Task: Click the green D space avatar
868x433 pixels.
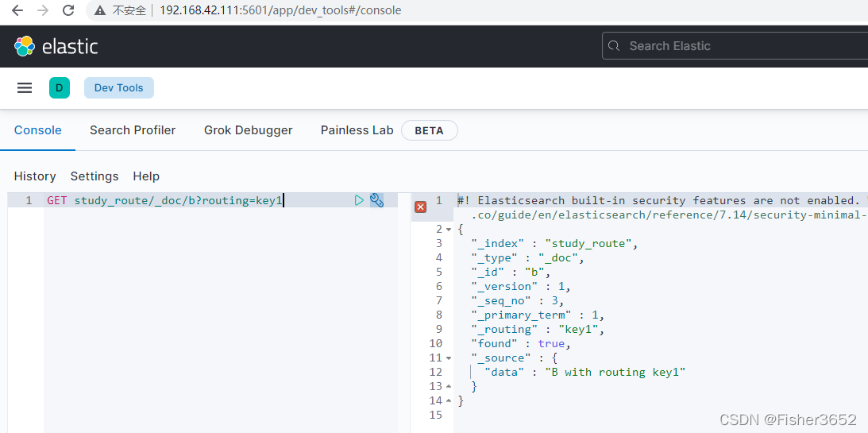Action: (60, 88)
